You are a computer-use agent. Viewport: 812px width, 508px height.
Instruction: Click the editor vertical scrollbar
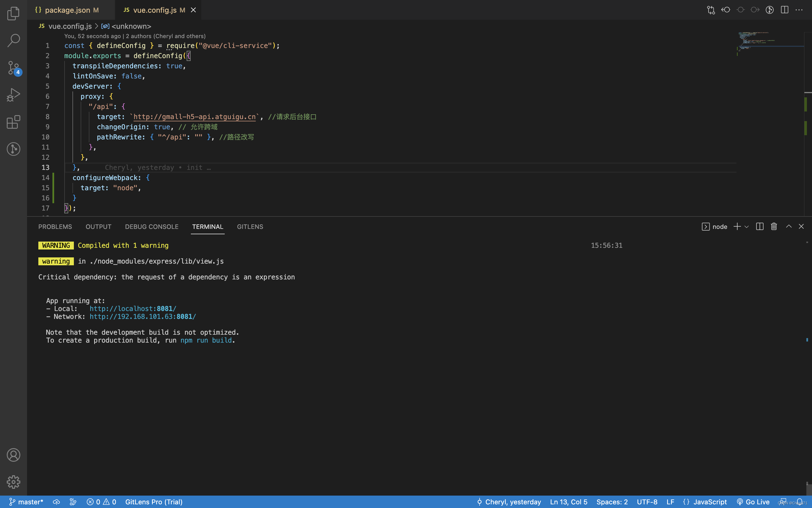click(808, 124)
